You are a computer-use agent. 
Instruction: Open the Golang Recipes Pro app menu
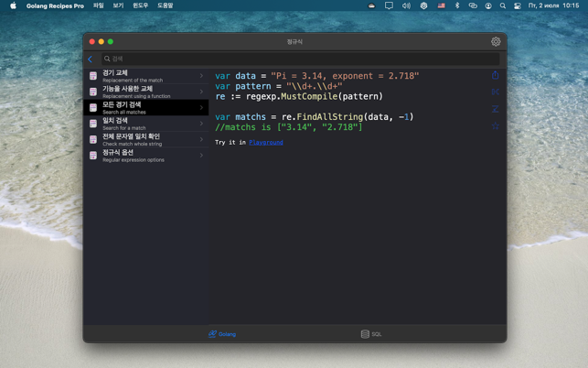tap(55, 5)
